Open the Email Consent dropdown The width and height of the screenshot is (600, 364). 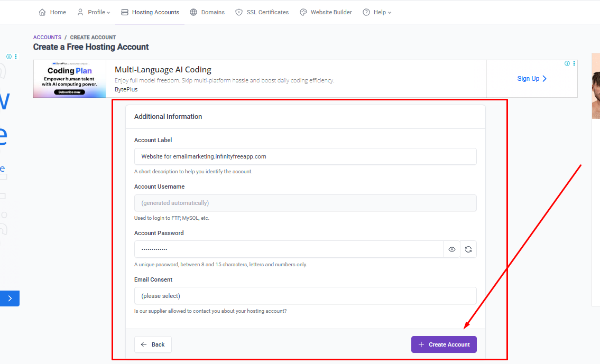pos(305,296)
